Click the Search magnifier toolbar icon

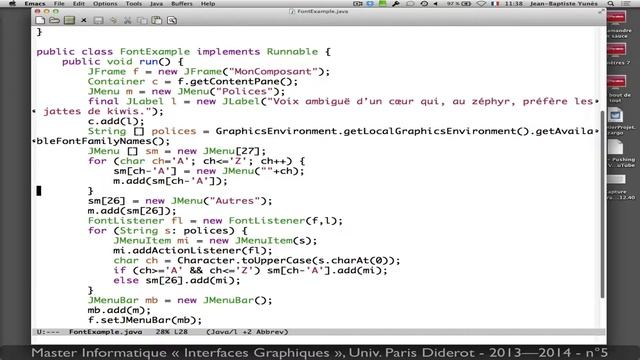coord(172,20)
